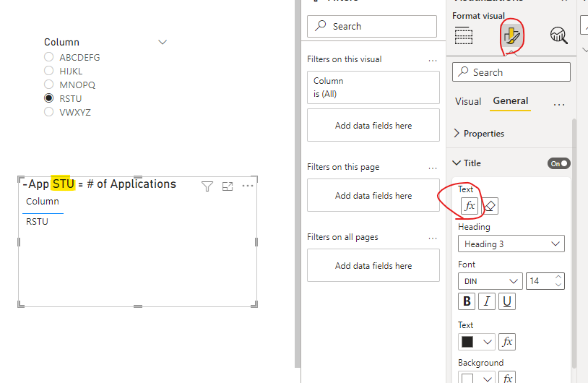This screenshot has height=383, width=588.
Task: Select the MNOPQ radio option
Action: pos(48,85)
